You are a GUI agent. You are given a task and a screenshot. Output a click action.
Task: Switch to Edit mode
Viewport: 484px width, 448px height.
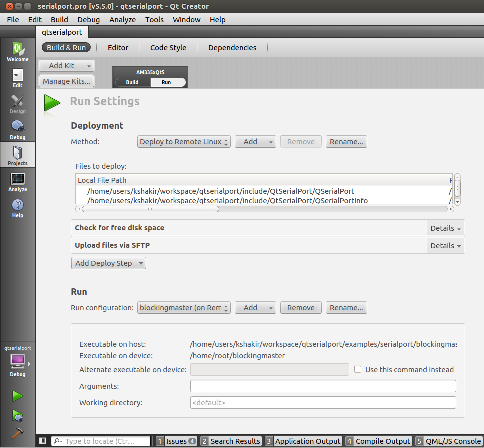click(18, 78)
